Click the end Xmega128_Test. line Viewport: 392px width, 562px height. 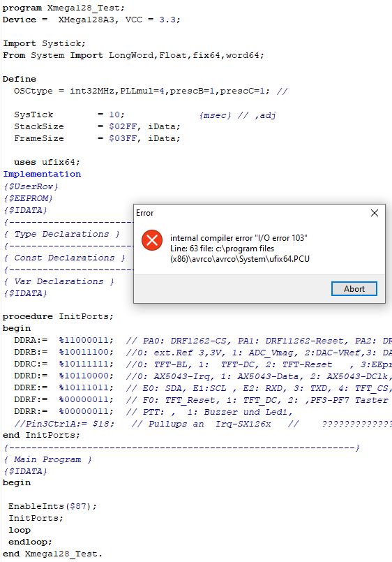52,554
